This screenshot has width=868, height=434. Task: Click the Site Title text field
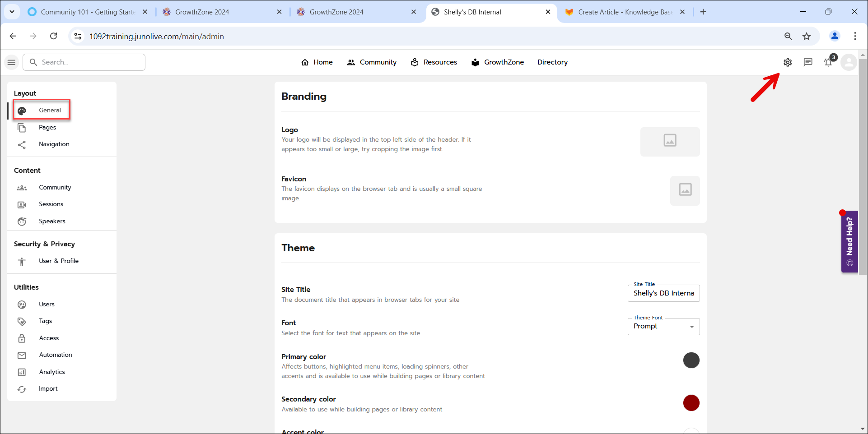click(x=663, y=293)
